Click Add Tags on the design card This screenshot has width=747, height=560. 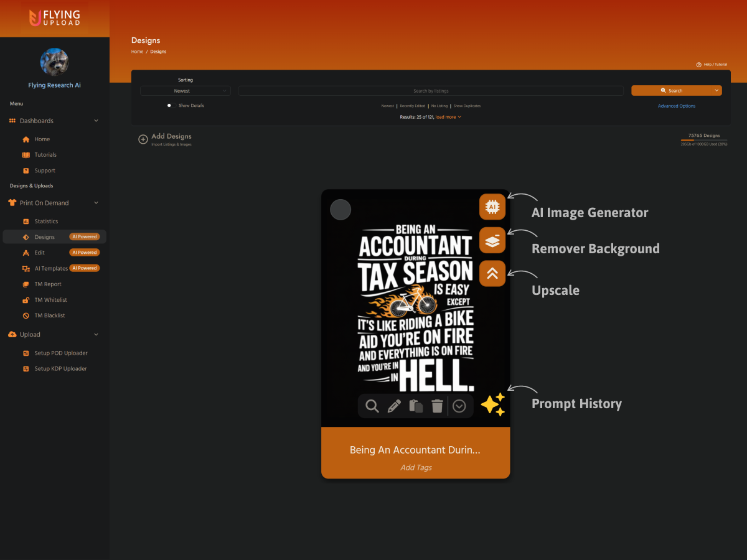coord(416,467)
